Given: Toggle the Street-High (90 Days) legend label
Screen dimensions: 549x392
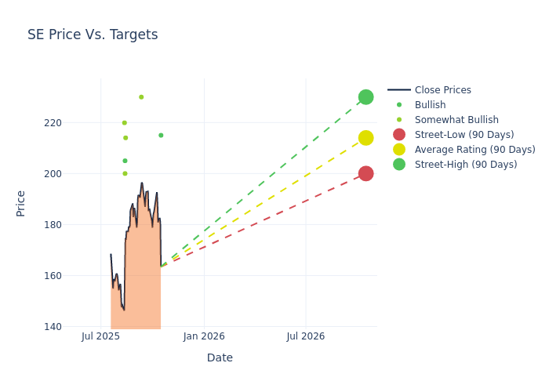Looking at the screenshot, I should tap(466, 165).
